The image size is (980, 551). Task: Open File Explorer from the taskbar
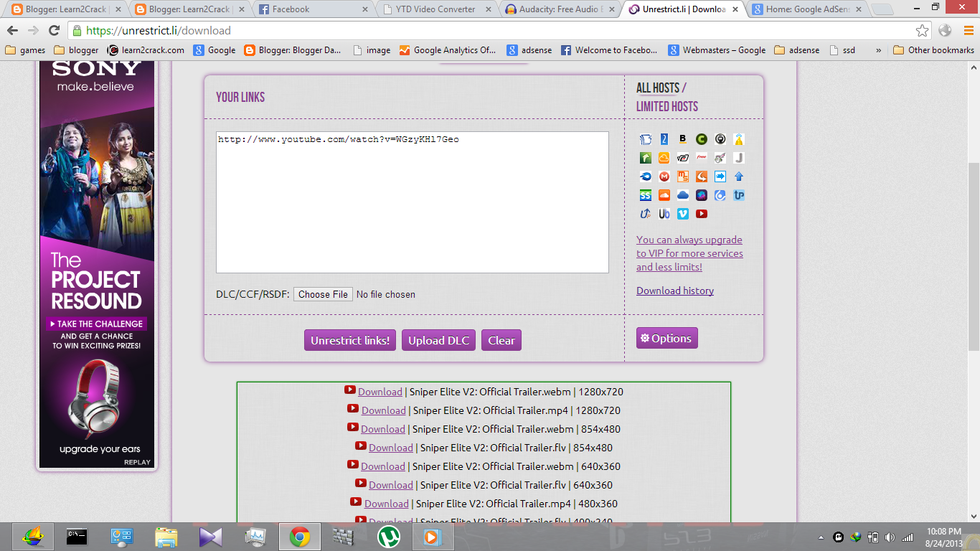pyautogui.click(x=166, y=536)
